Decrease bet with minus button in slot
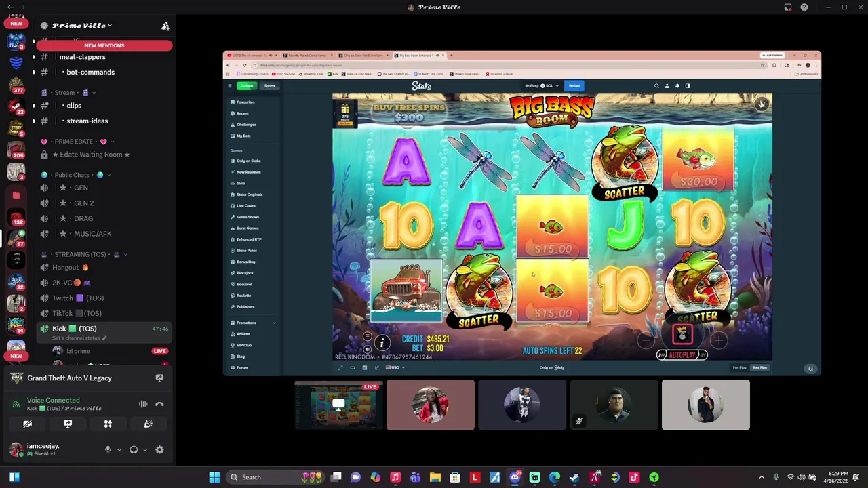The width and height of the screenshot is (868, 488). pyautogui.click(x=646, y=340)
